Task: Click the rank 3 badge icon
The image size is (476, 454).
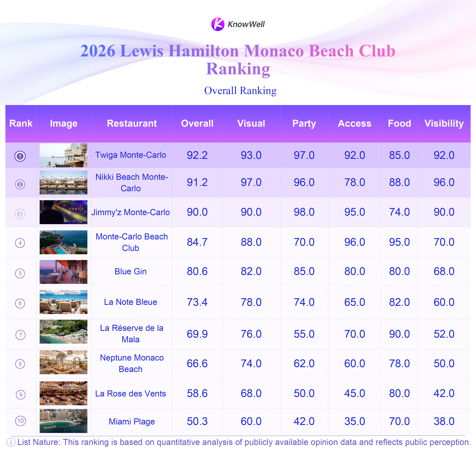Action: (x=20, y=214)
